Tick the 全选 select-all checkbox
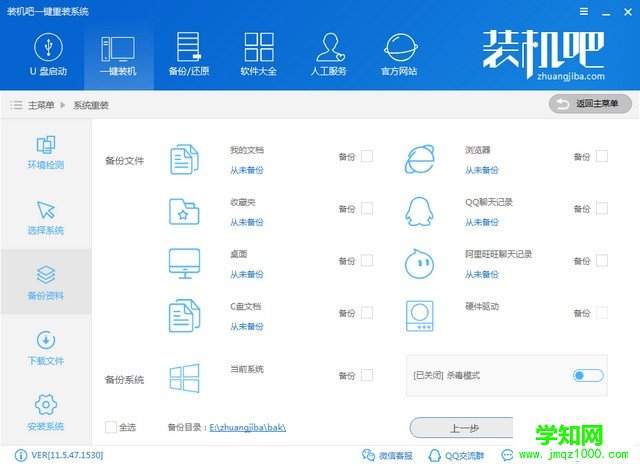The image size is (640, 466). [111, 427]
